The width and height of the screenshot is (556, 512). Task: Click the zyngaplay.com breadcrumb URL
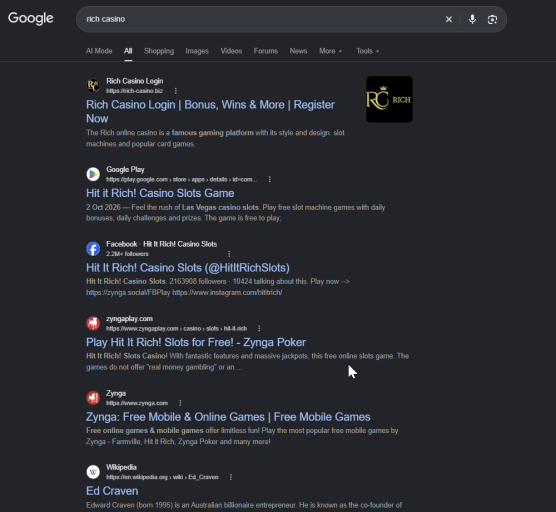(176, 329)
